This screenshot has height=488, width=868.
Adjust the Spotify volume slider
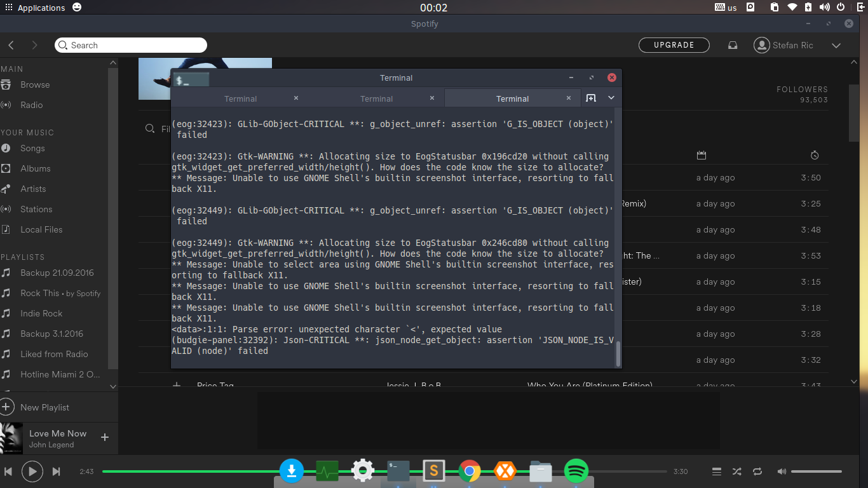tap(817, 471)
